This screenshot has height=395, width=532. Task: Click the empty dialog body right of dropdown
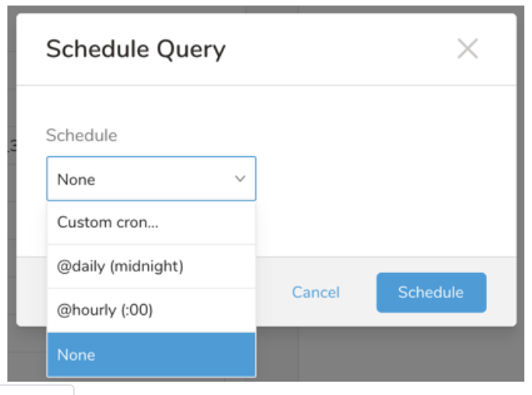[381, 179]
